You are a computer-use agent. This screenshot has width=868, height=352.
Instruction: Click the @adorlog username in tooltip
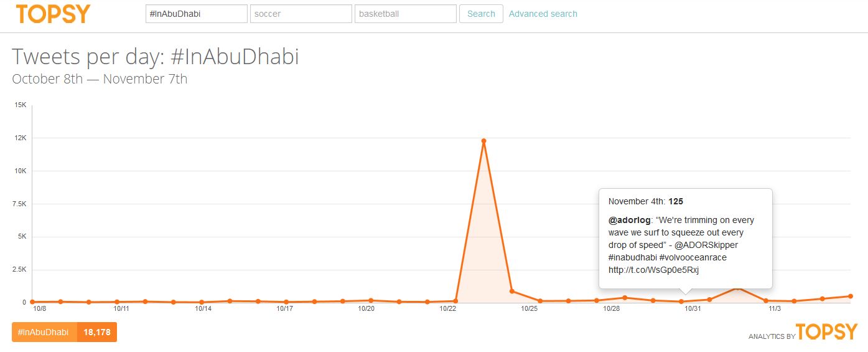[628, 220]
